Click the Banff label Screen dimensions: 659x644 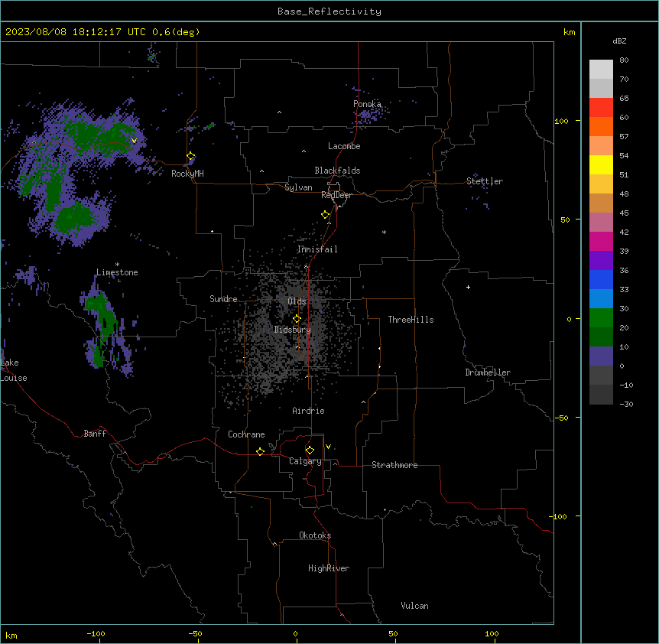pyautogui.click(x=95, y=434)
